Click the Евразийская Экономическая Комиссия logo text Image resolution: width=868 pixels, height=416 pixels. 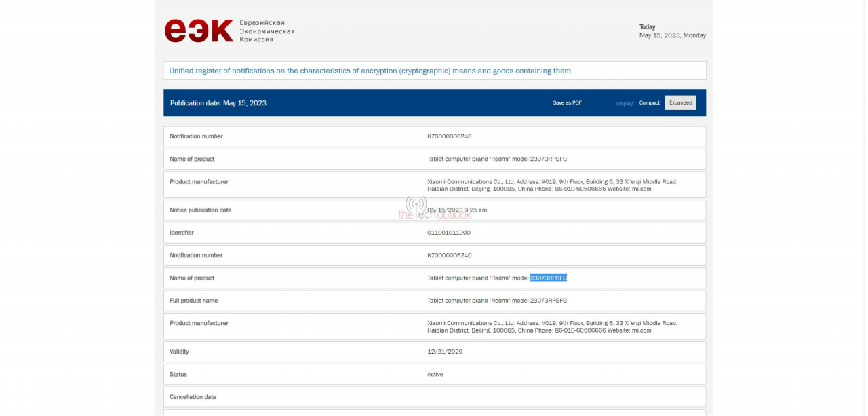pyautogui.click(x=267, y=31)
